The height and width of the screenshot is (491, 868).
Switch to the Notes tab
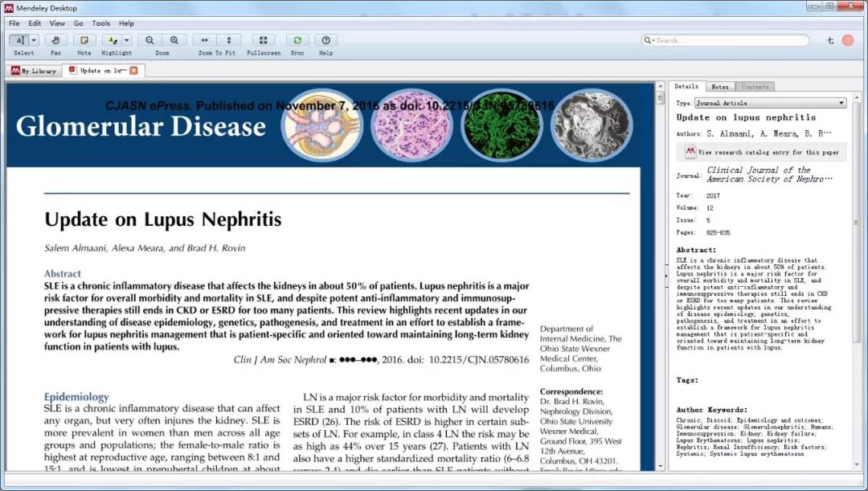719,87
